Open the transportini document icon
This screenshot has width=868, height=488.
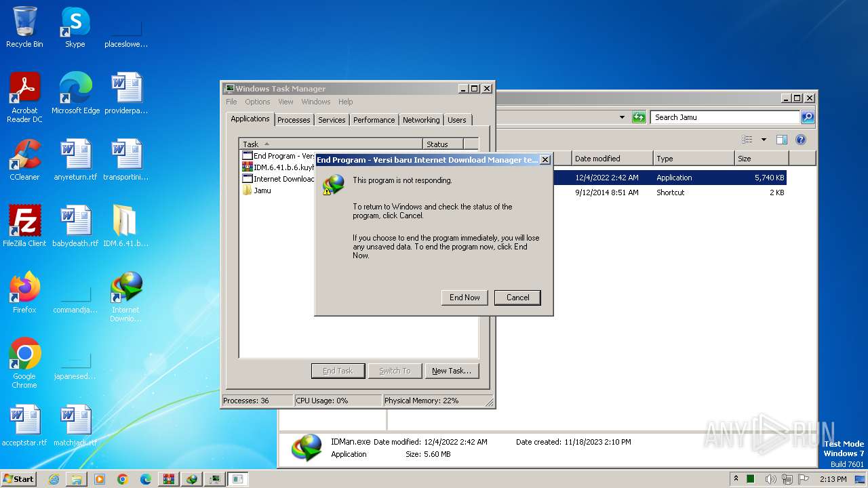(126, 160)
